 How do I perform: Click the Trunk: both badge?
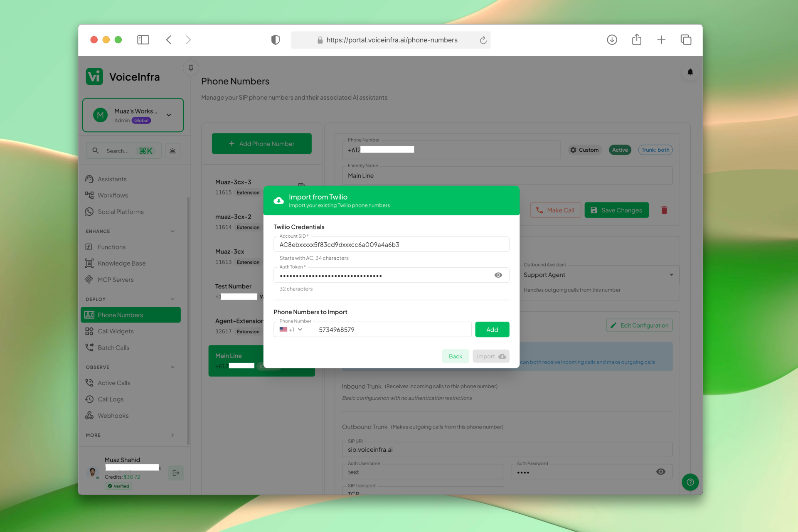pyautogui.click(x=655, y=150)
